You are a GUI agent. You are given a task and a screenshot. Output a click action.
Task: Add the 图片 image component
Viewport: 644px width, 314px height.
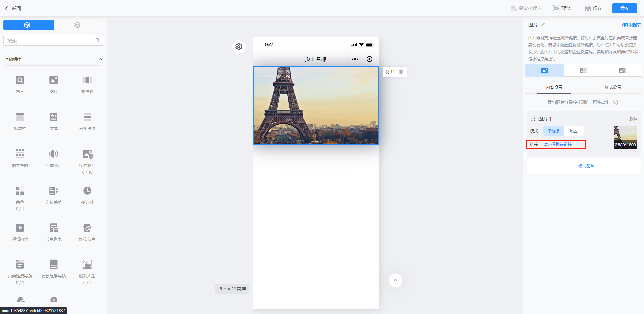pyautogui.click(x=54, y=80)
